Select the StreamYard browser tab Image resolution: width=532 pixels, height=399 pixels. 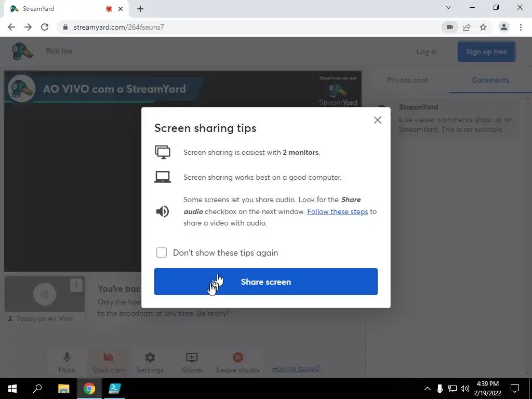[66, 9]
